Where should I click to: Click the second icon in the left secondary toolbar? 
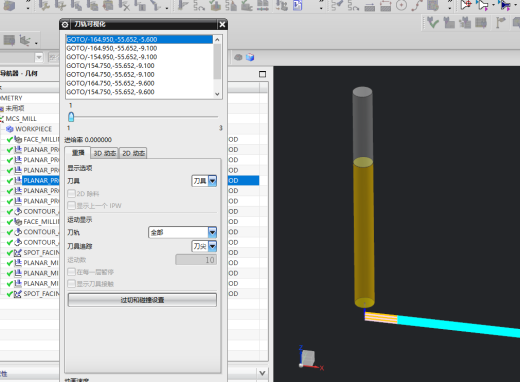25,40
